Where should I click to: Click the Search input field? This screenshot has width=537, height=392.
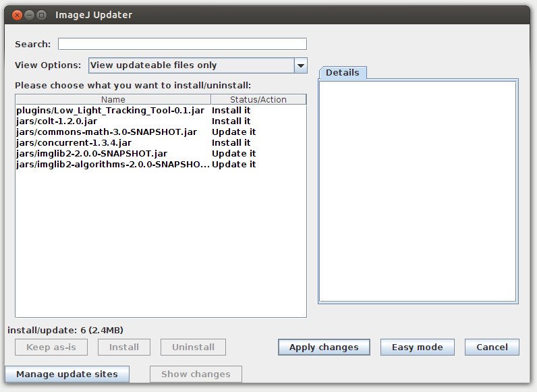pos(182,44)
